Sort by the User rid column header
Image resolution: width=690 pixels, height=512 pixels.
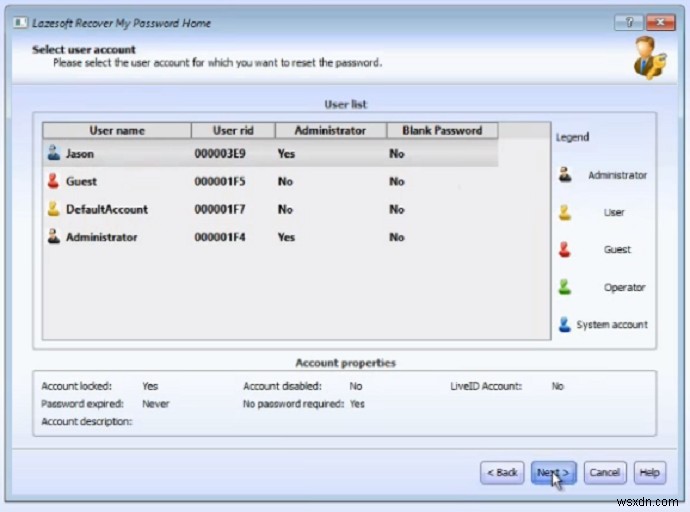pyautogui.click(x=233, y=130)
